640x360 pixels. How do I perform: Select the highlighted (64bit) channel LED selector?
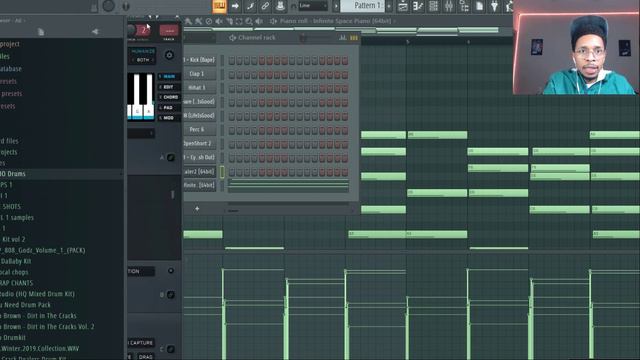coord(222,172)
